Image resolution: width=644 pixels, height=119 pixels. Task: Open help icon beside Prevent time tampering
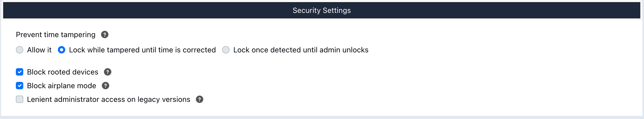[105, 34]
